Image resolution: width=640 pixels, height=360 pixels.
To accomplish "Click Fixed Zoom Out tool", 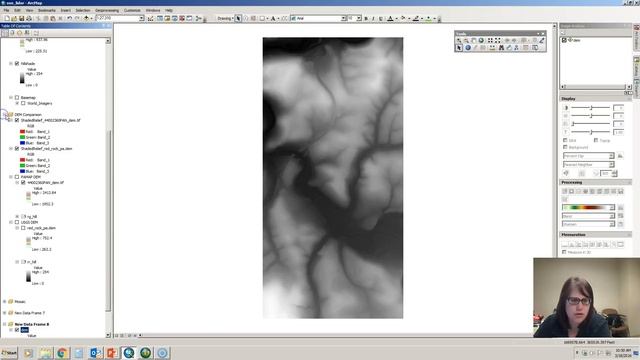I will coord(498,40).
